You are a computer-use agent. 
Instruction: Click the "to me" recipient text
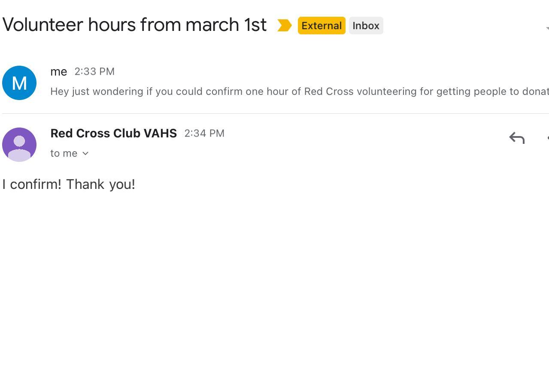64,154
